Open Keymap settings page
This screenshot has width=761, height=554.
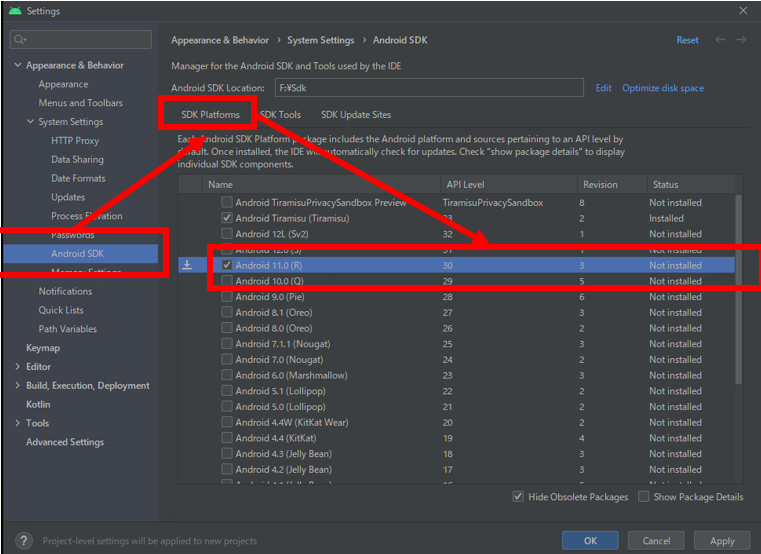(43, 348)
